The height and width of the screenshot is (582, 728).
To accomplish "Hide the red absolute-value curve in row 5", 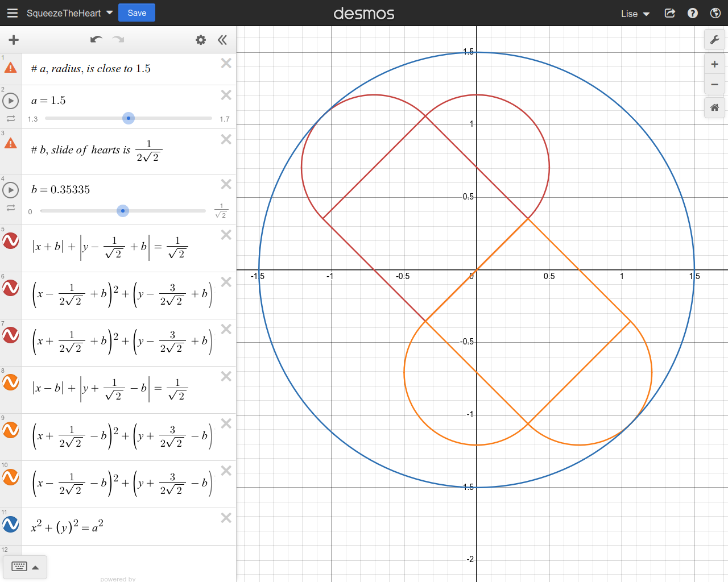I will [11, 241].
